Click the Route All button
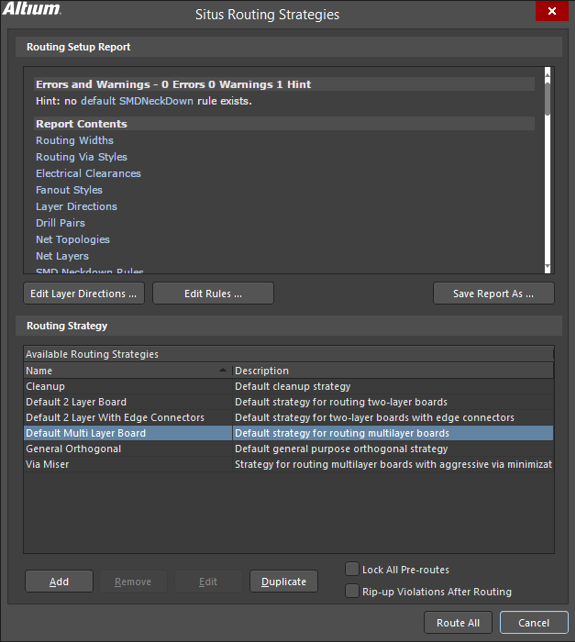The width and height of the screenshot is (575, 642). 458,623
